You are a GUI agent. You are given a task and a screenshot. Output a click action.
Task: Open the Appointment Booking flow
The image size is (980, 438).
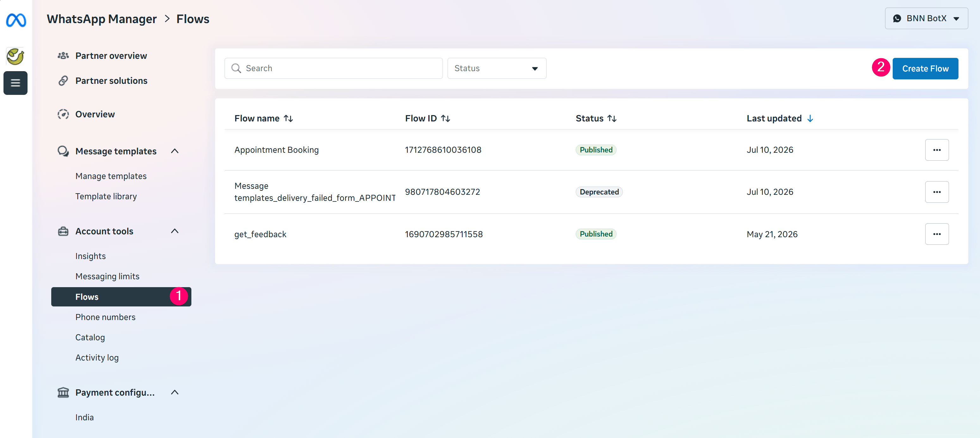tap(276, 150)
